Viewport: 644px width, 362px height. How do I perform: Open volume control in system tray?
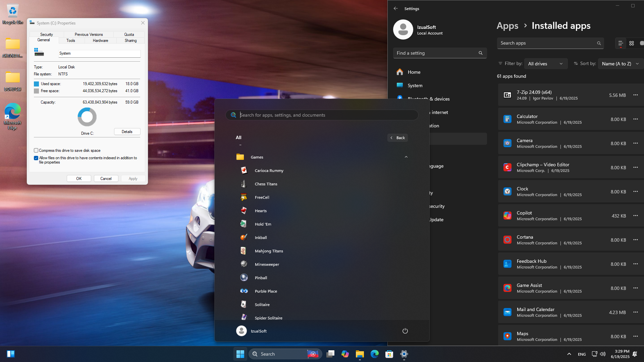click(x=603, y=354)
